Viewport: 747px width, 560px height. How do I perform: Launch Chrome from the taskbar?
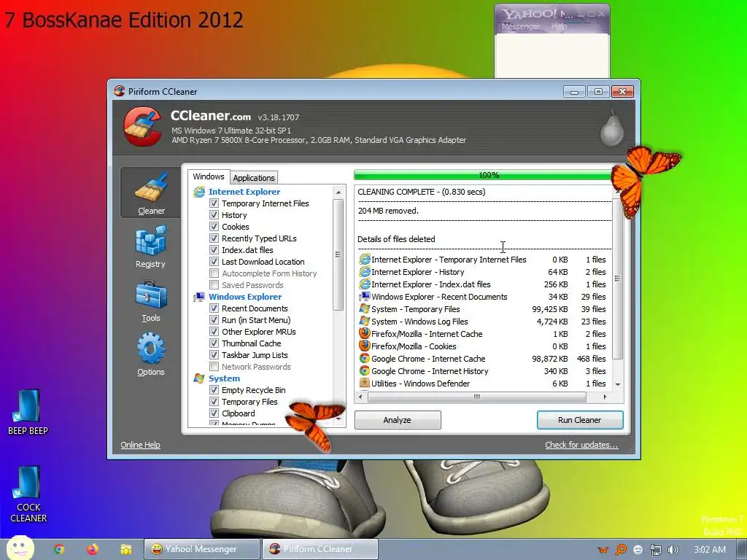coord(59,549)
